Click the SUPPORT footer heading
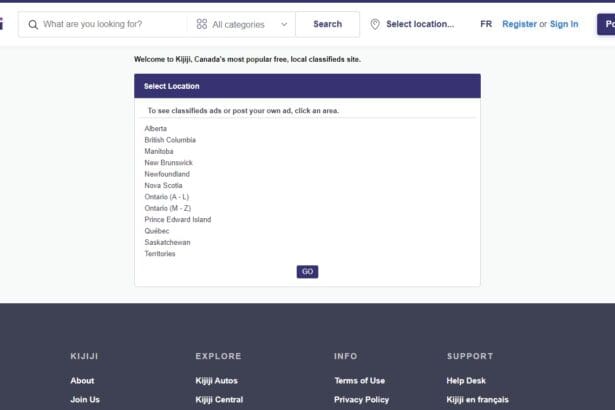The height and width of the screenshot is (410, 615). (x=470, y=356)
